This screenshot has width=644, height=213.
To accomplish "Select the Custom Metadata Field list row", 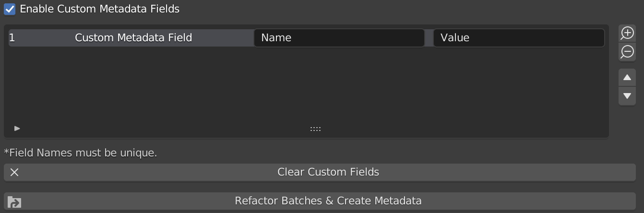I will click(x=131, y=38).
